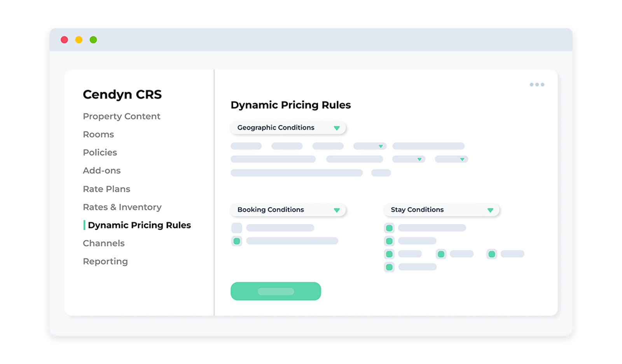The image size is (622, 364).
Task: Select Dynamic Pricing Rules sidebar item
Action: [x=139, y=225]
